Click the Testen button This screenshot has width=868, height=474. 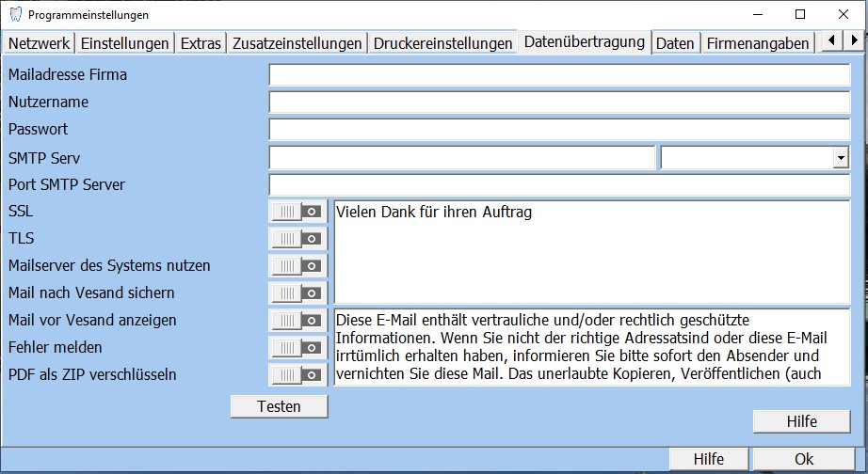click(x=279, y=406)
